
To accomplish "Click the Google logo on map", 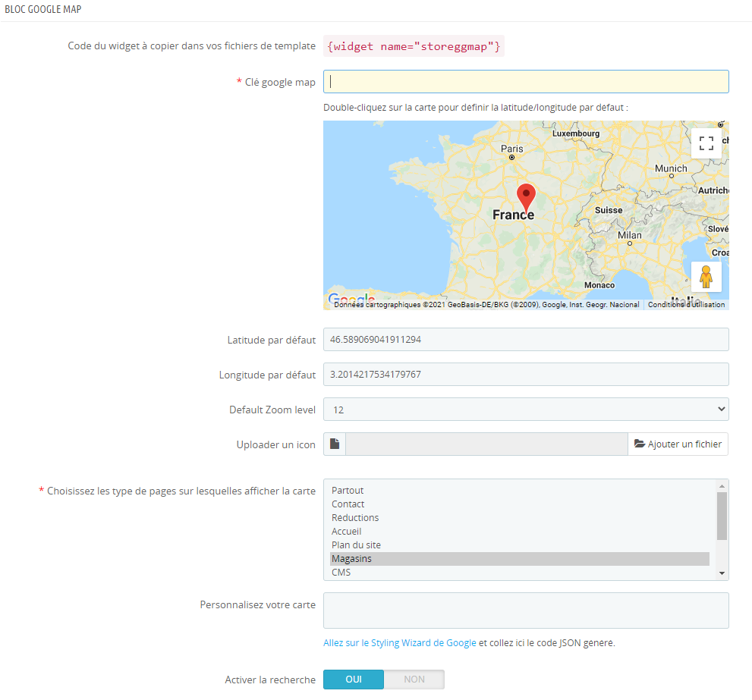I will [x=351, y=298].
